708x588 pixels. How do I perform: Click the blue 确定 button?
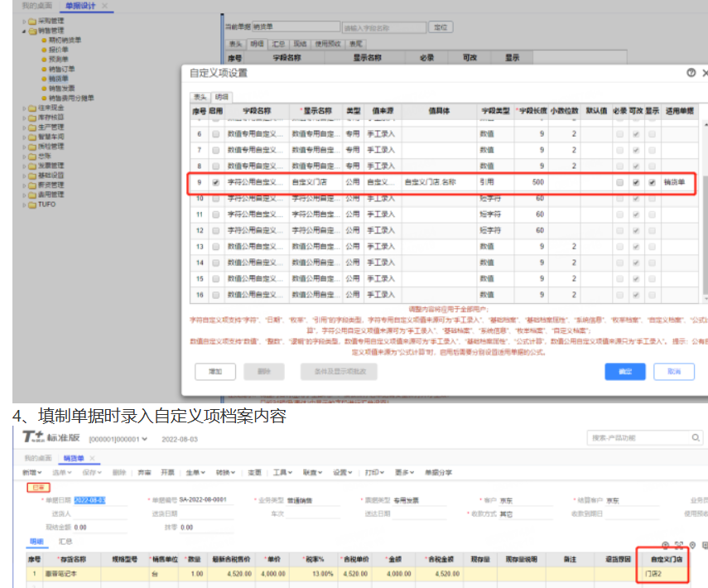[625, 372]
